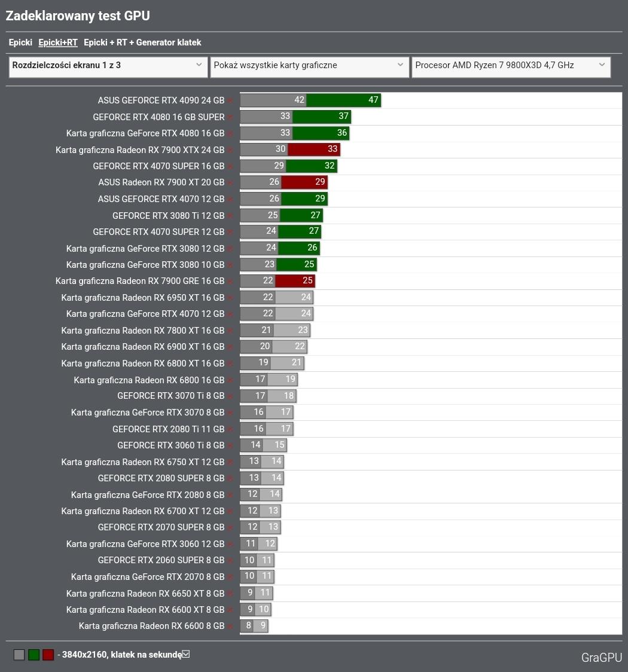Image resolution: width=628 pixels, height=672 pixels.
Task: Click the red arrow beside RTX 3060 Ti 8 GB
Action: (x=230, y=446)
